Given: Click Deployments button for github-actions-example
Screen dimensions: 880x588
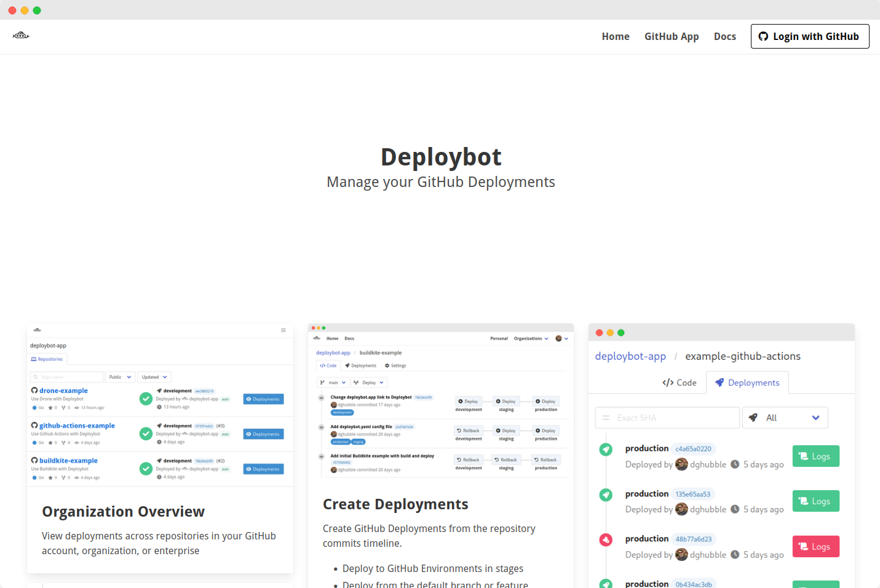Looking at the screenshot, I should [x=263, y=434].
